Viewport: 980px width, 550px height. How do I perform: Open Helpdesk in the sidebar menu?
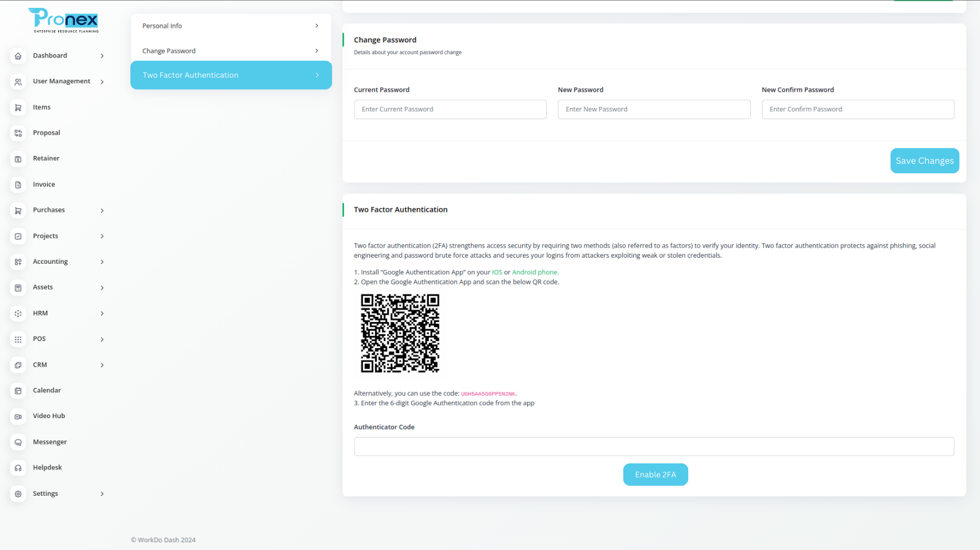coord(48,468)
